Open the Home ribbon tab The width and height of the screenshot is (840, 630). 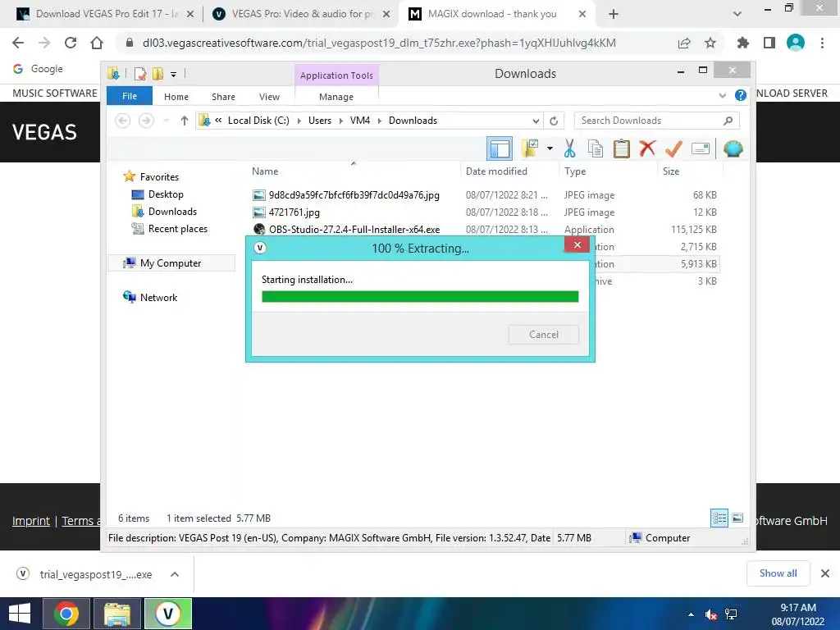click(x=176, y=97)
